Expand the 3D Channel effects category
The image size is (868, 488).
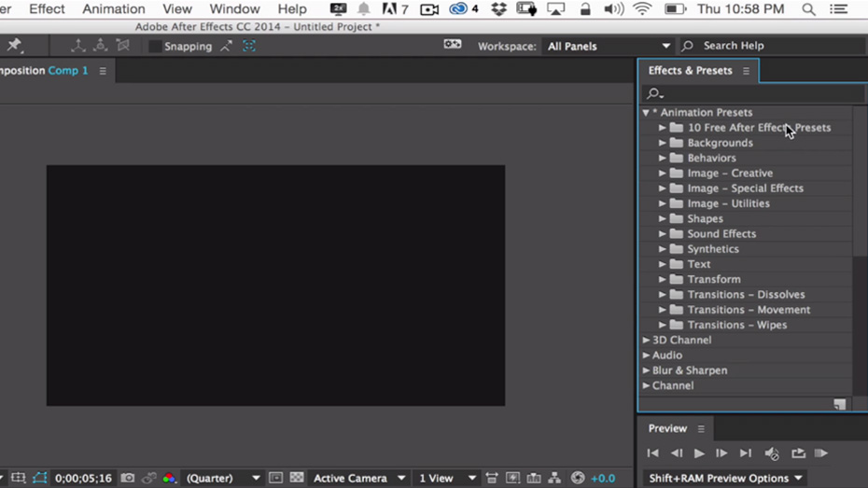tap(646, 341)
